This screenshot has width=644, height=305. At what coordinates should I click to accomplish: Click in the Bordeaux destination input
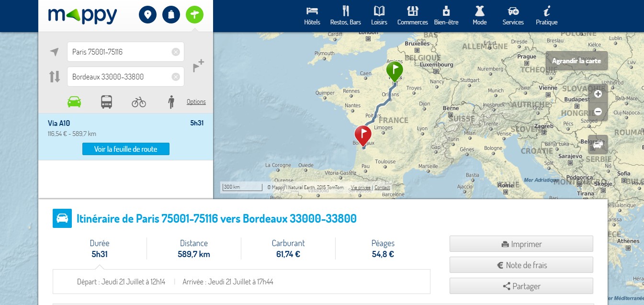coord(120,77)
